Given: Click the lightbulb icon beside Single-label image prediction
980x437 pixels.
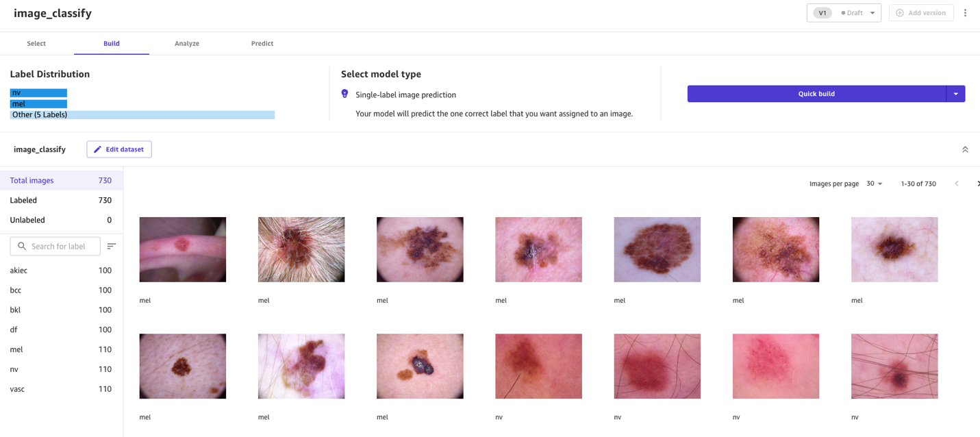Looking at the screenshot, I should pyautogui.click(x=344, y=94).
